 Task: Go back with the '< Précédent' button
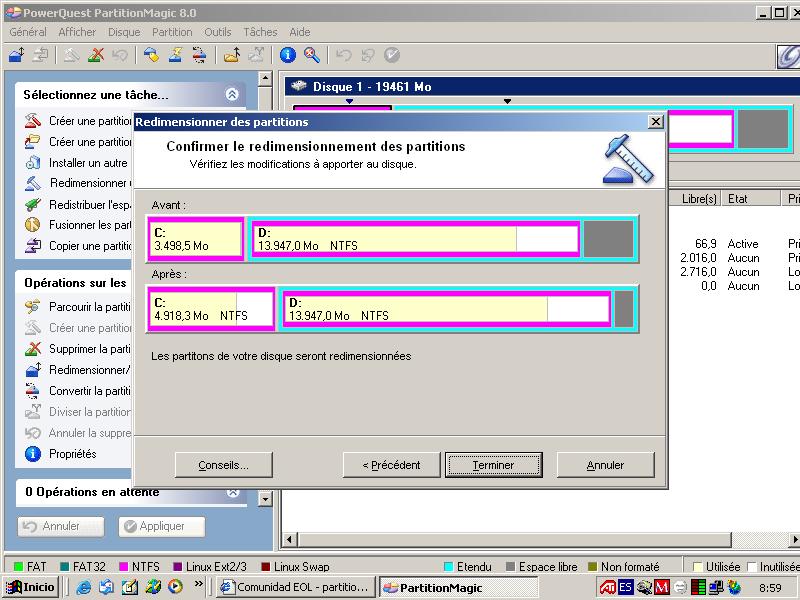pyautogui.click(x=391, y=465)
